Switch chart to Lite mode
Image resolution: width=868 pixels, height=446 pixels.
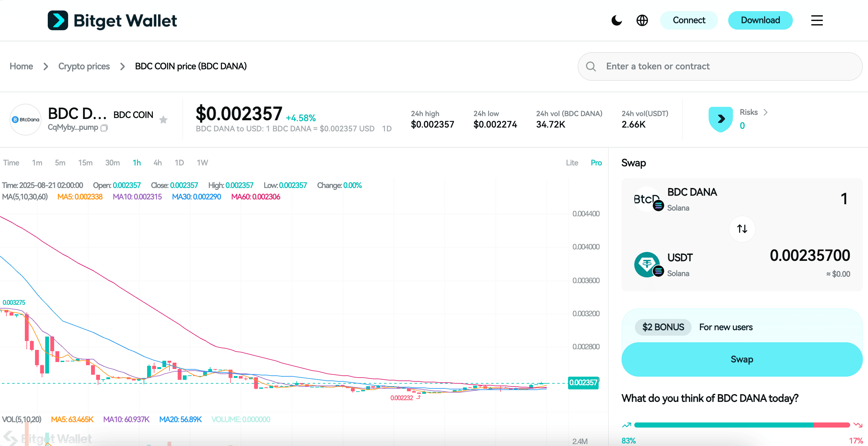coord(572,163)
